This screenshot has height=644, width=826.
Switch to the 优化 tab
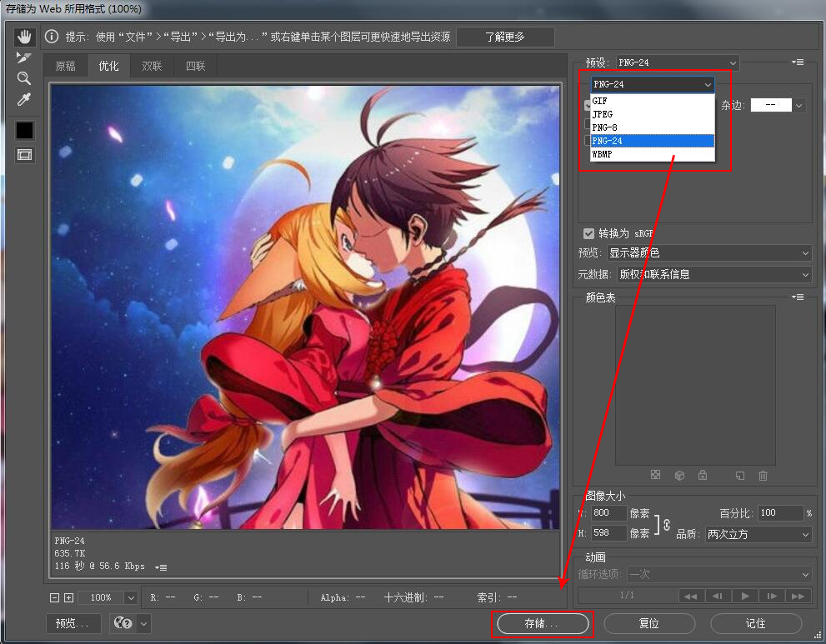(x=108, y=66)
